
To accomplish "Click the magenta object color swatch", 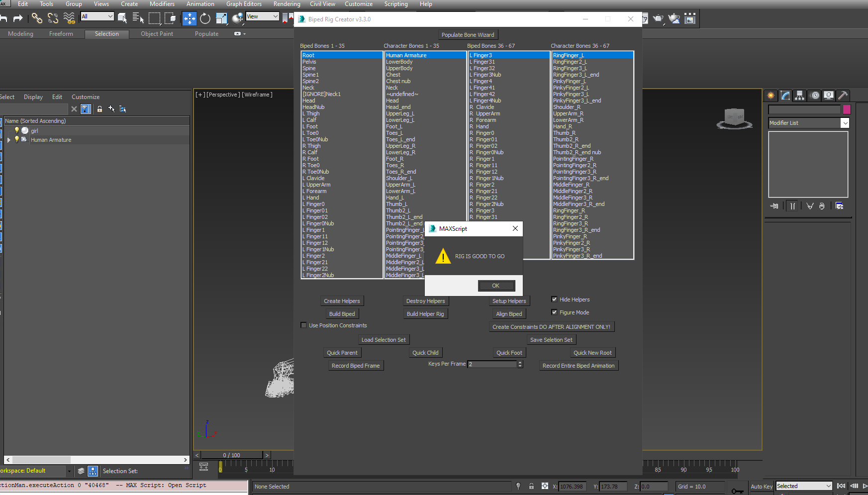I will coord(847,109).
